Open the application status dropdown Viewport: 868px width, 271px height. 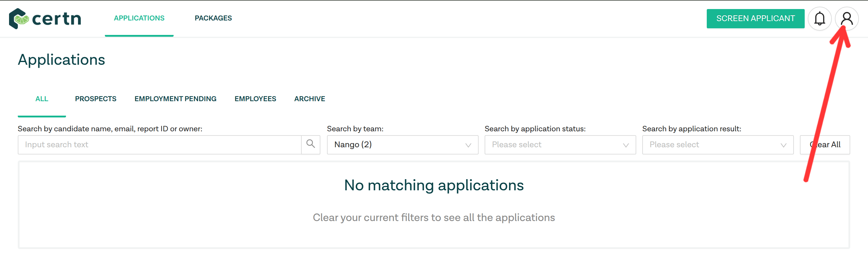pyautogui.click(x=560, y=145)
